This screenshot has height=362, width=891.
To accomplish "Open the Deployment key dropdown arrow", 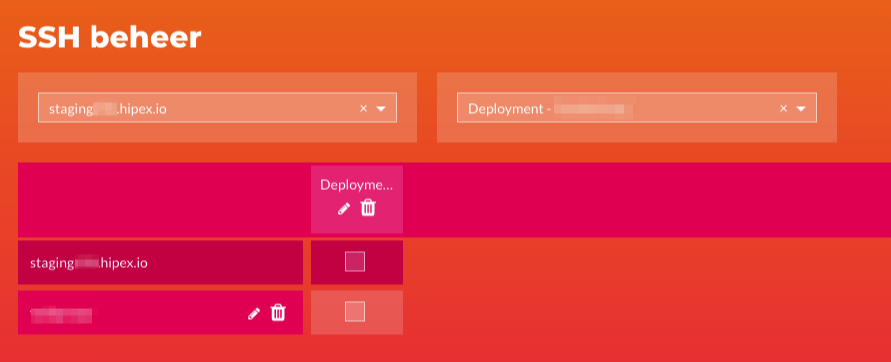I will pyautogui.click(x=801, y=109).
